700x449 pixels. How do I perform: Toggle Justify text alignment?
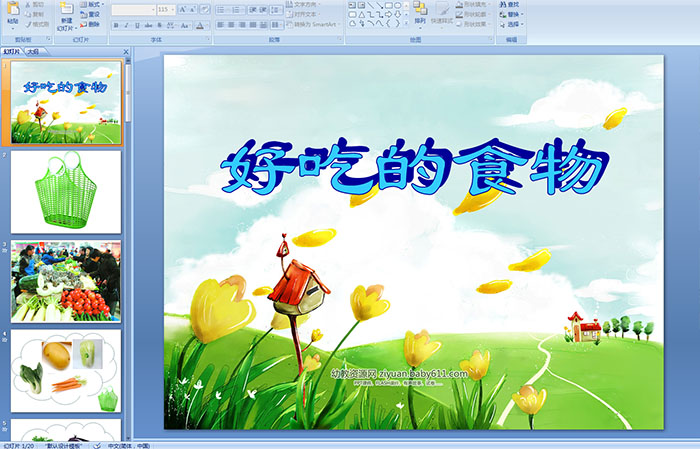point(253,25)
